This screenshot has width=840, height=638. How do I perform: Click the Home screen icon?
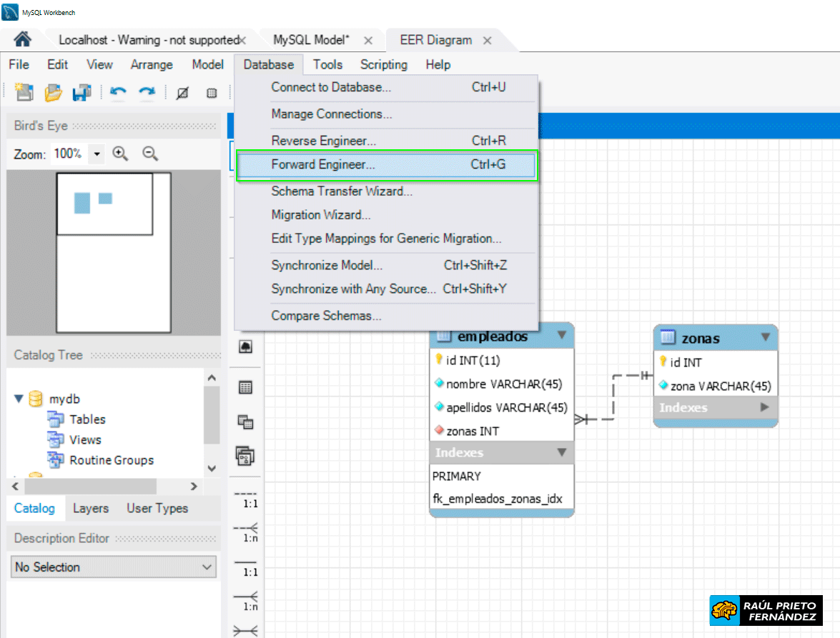point(23,40)
